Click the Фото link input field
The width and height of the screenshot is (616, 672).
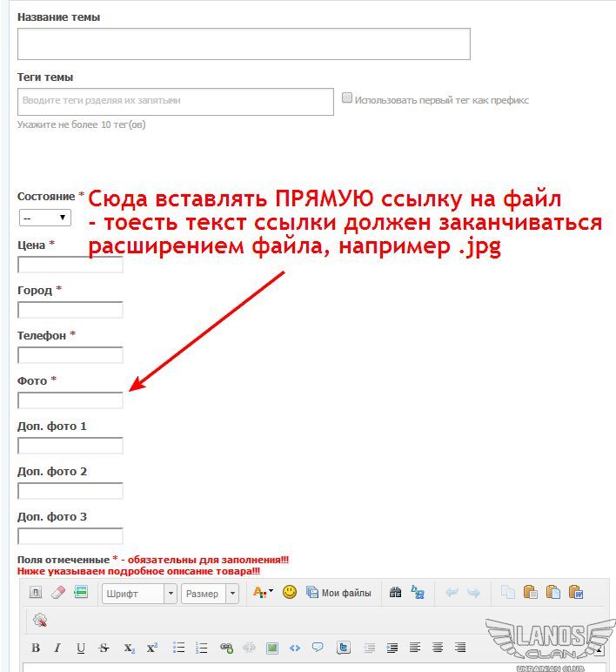point(70,400)
